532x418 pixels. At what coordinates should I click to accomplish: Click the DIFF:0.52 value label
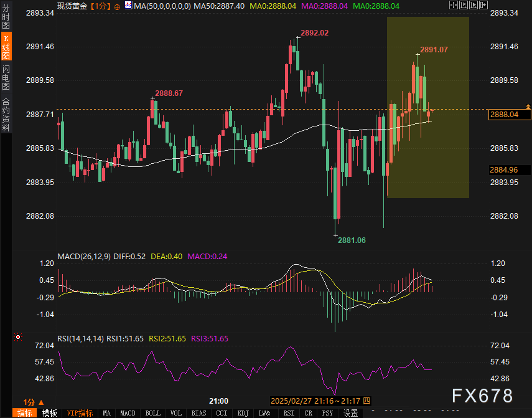[129, 257]
